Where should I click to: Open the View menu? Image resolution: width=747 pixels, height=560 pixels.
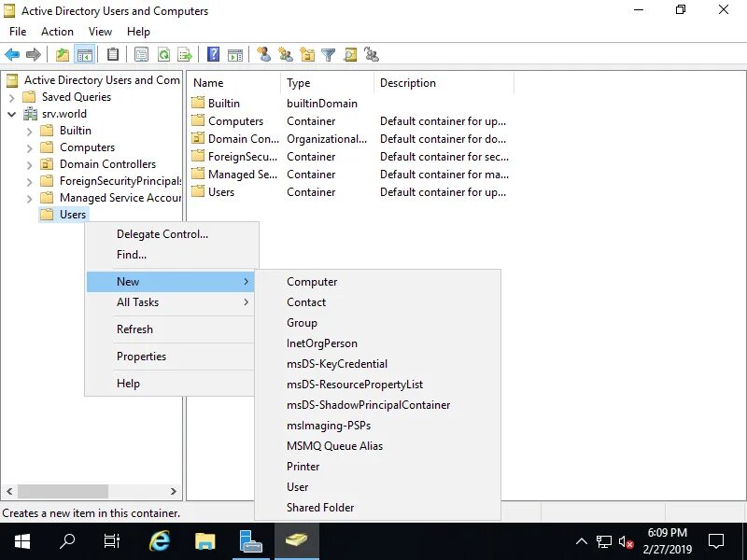(x=100, y=32)
